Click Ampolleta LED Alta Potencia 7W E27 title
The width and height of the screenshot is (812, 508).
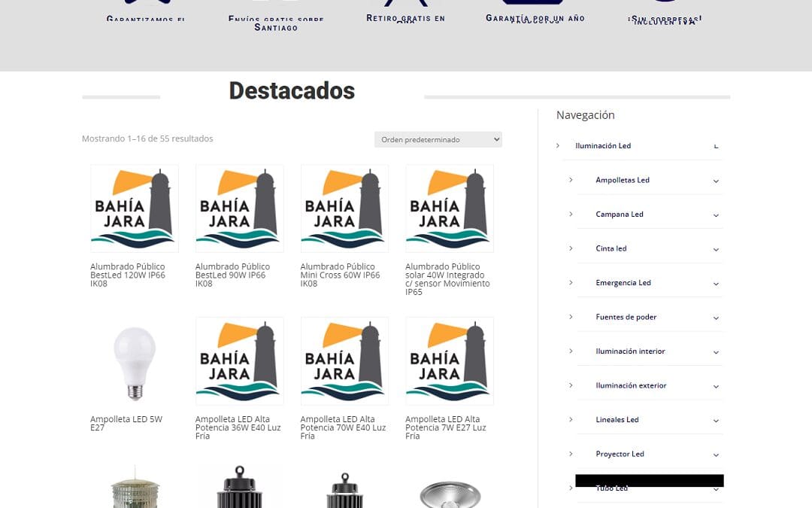[x=445, y=427]
